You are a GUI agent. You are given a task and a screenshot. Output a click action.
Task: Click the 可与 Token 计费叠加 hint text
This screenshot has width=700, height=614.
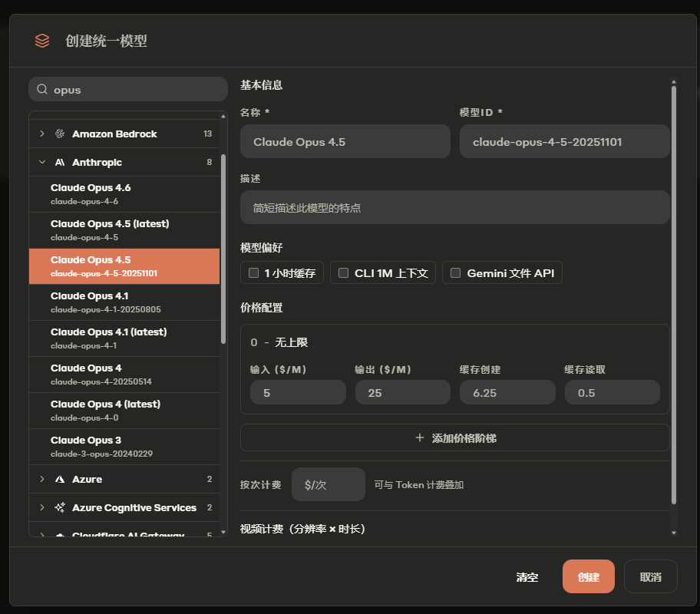tap(419, 484)
